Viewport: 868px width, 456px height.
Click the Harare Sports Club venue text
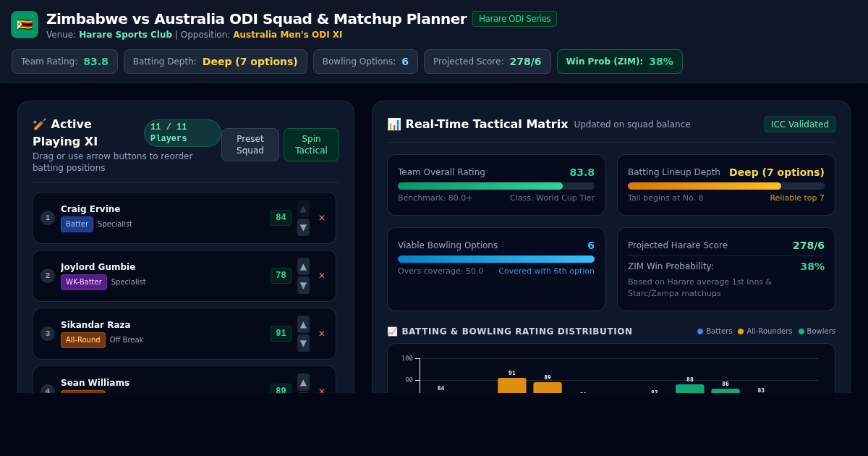tap(125, 35)
